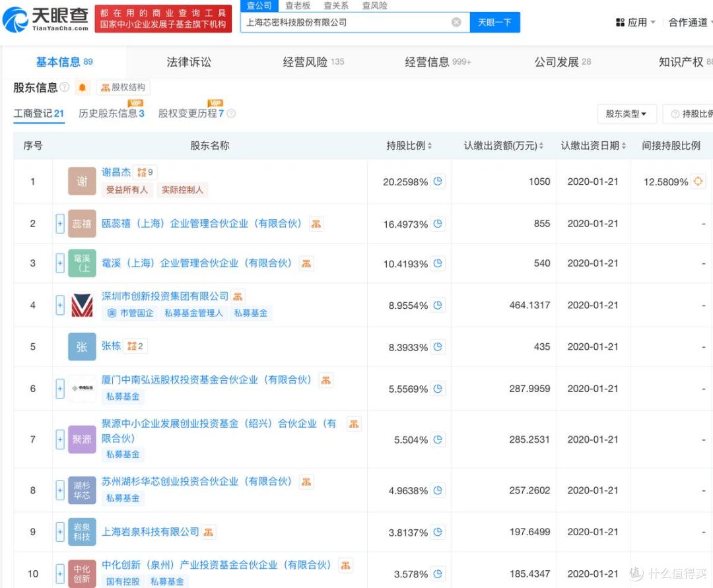Image resolution: width=713 pixels, height=588 pixels.
Task: Open shareholder 张栋 profile link
Action: point(111,346)
